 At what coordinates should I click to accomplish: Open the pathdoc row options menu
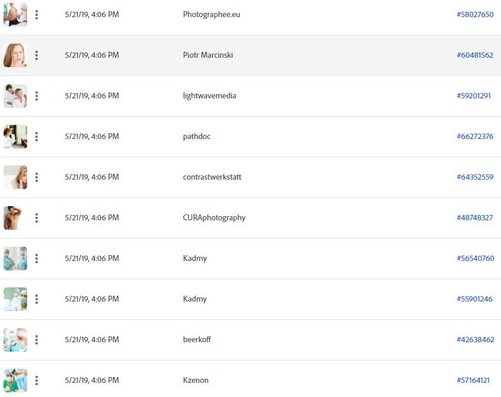pos(37,136)
